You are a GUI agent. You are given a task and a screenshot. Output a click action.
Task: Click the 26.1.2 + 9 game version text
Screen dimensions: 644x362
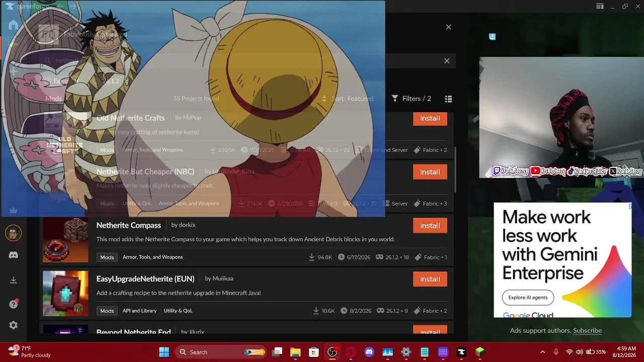[396, 311]
